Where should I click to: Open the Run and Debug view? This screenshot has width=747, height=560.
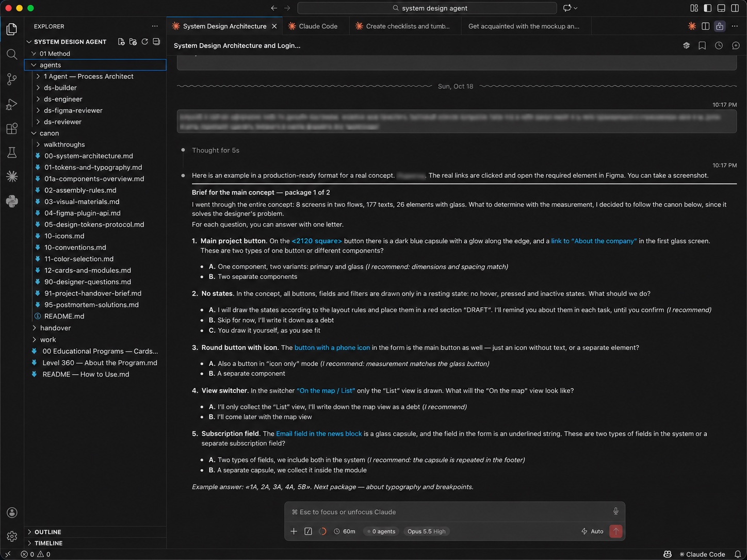(x=11, y=104)
